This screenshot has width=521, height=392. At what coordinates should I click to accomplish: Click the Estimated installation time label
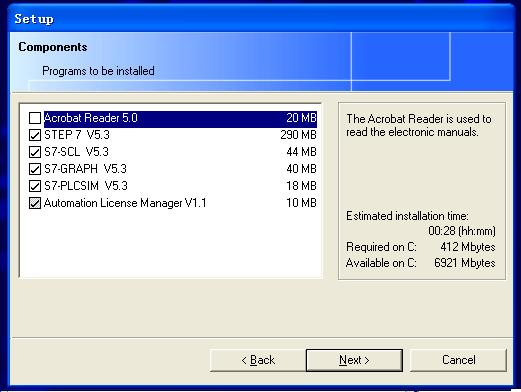407,216
